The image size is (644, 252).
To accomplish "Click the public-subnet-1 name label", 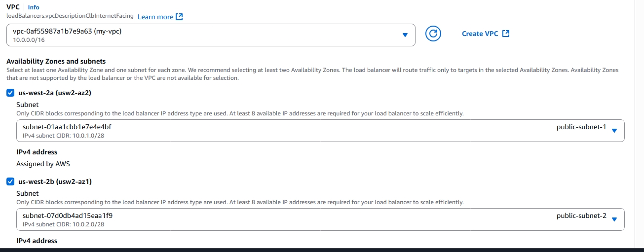I will point(581,127).
